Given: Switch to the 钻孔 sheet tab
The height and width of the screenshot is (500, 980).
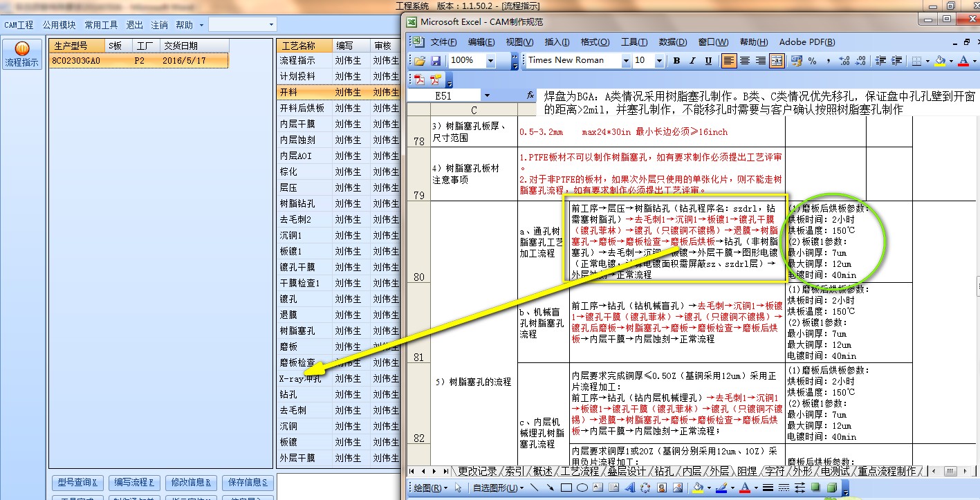Looking at the screenshot, I should coord(663,471).
